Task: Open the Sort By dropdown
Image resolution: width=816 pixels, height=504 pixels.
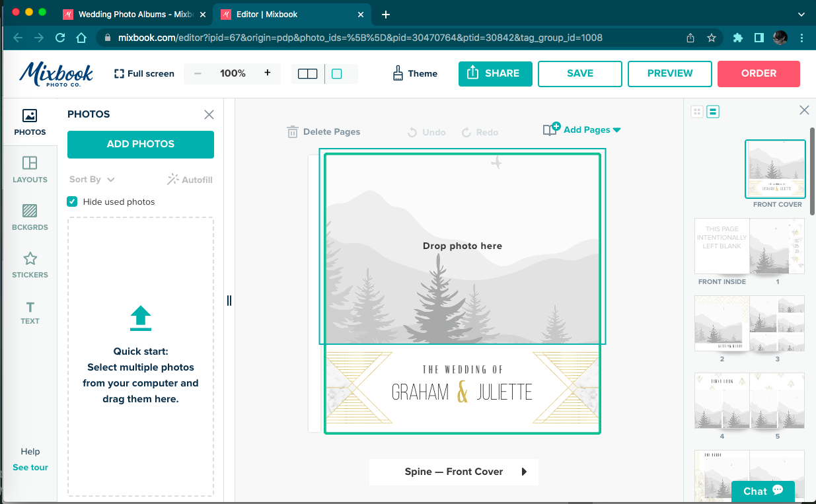Action: tap(91, 179)
